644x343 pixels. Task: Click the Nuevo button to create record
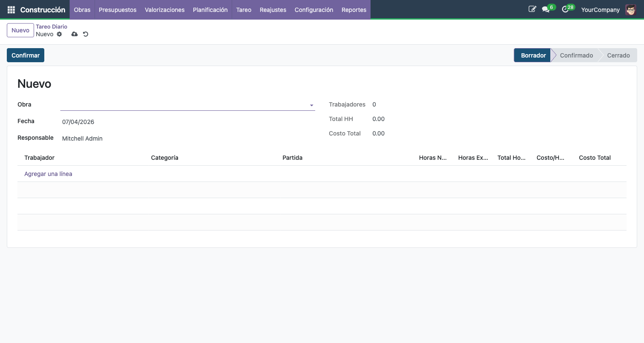[20, 30]
